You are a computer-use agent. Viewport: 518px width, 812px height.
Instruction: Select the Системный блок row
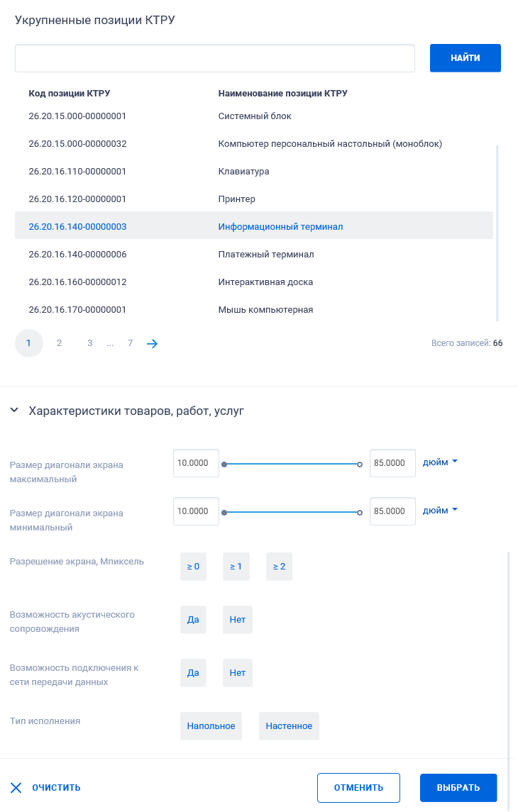254,116
